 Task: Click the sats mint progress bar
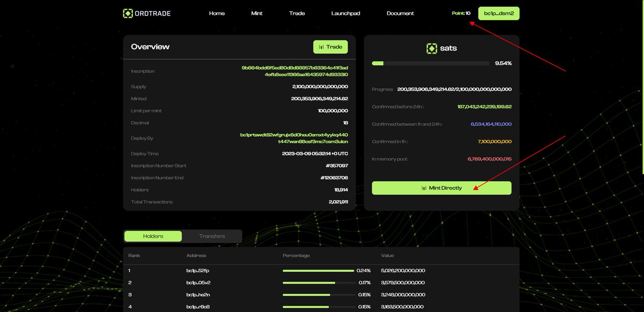430,63
